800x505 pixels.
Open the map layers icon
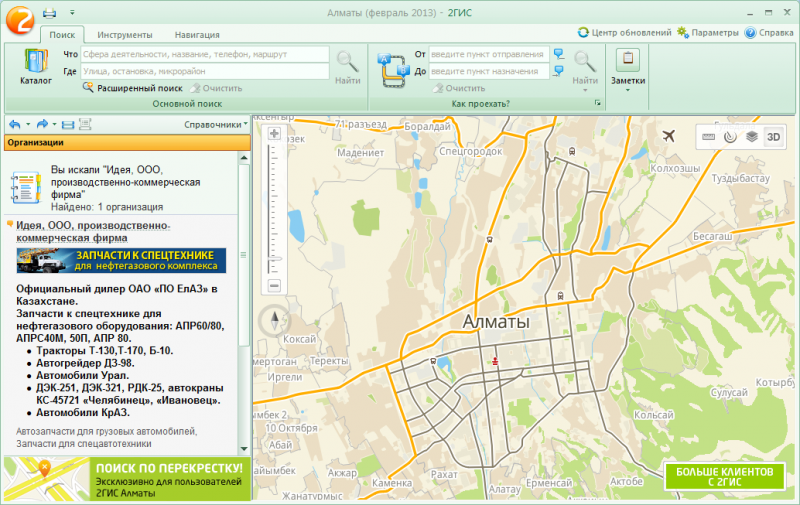[x=752, y=137]
